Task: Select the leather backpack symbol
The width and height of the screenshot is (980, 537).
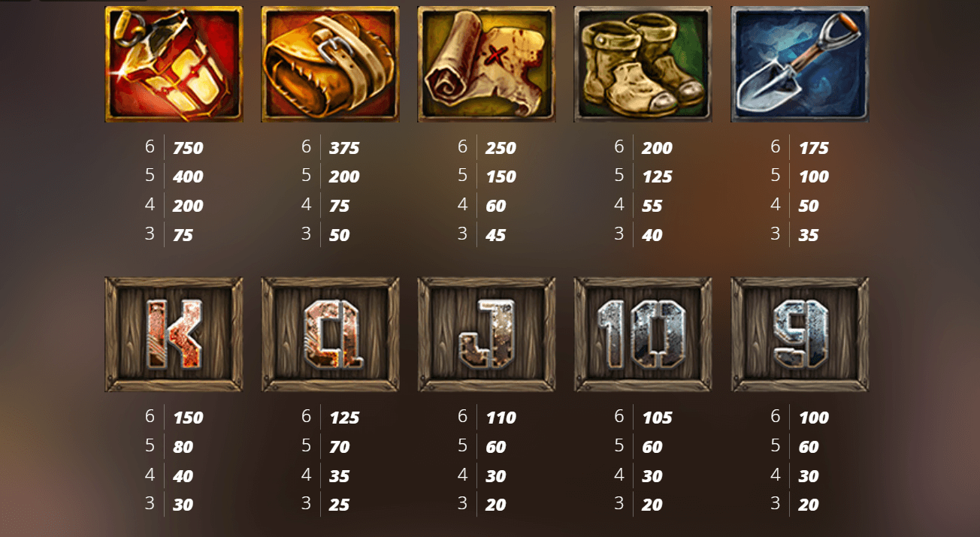Action: pos(330,64)
